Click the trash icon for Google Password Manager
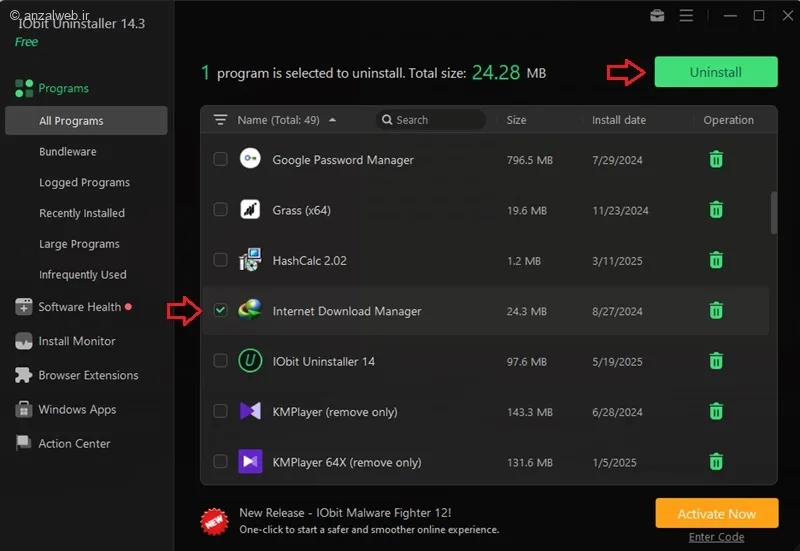The width and height of the screenshot is (800, 551). click(x=716, y=160)
